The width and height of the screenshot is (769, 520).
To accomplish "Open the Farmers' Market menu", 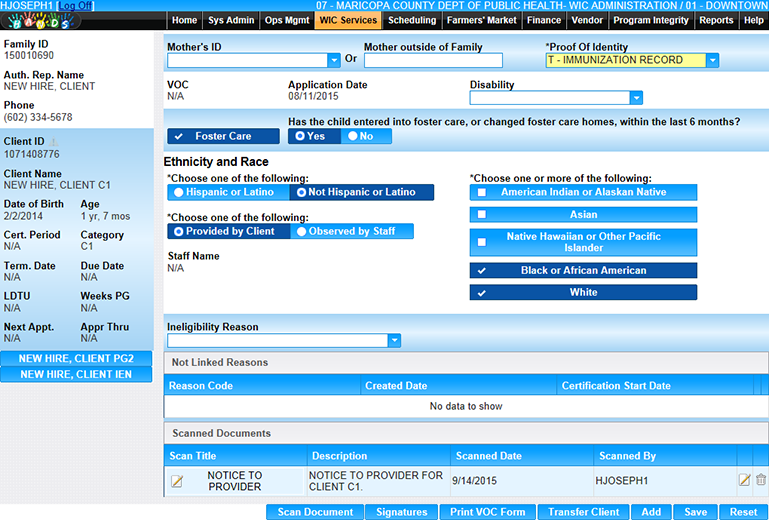I will click(x=481, y=20).
